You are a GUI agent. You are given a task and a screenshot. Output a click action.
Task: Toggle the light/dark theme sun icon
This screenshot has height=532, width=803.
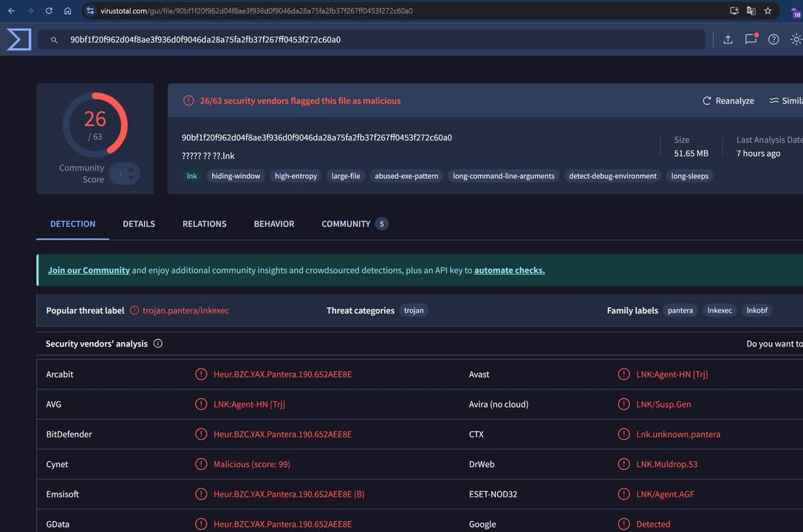tap(796, 40)
